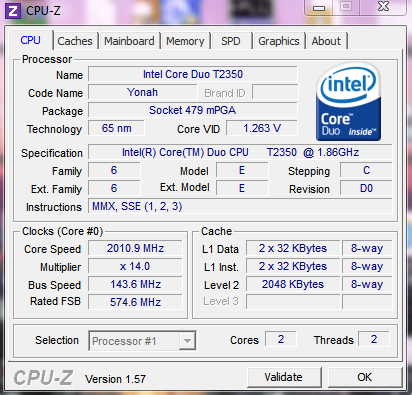This screenshot has width=412, height=395.
Task: Click the Family value 6
Action: (x=114, y=170)
